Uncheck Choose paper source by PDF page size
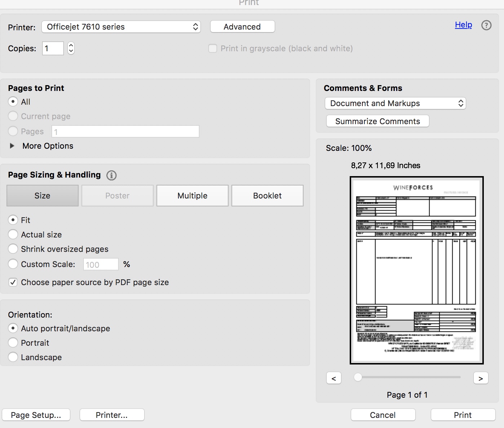Image resolution: width=504 pixels, height=428 pixels. coord(13,282)
